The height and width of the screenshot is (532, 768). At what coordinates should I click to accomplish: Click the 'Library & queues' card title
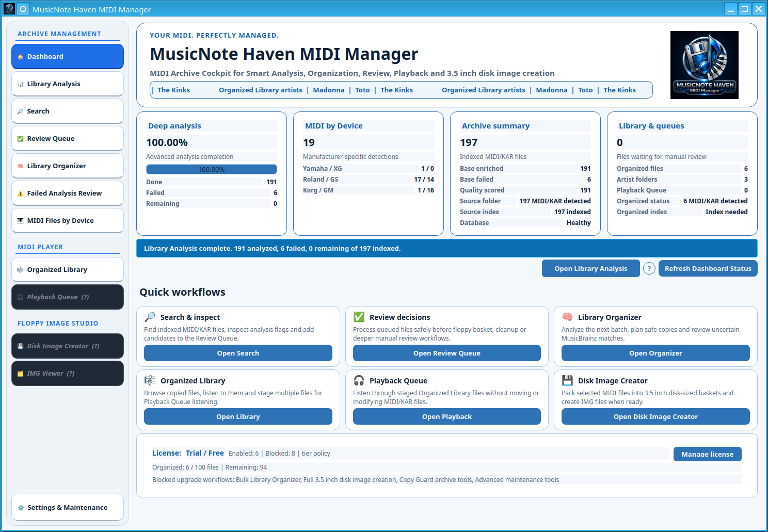tap(651, 126)
